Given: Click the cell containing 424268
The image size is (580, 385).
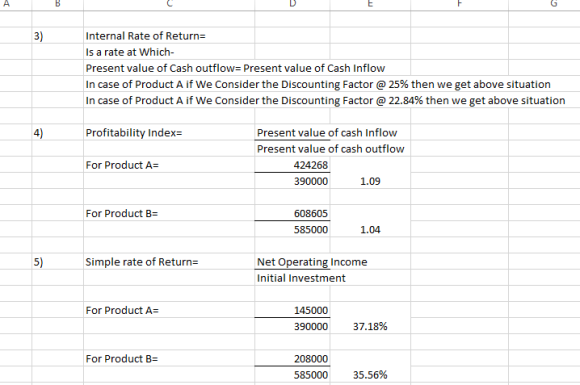Looking at the screenshot, I should [x=292, y=165].
